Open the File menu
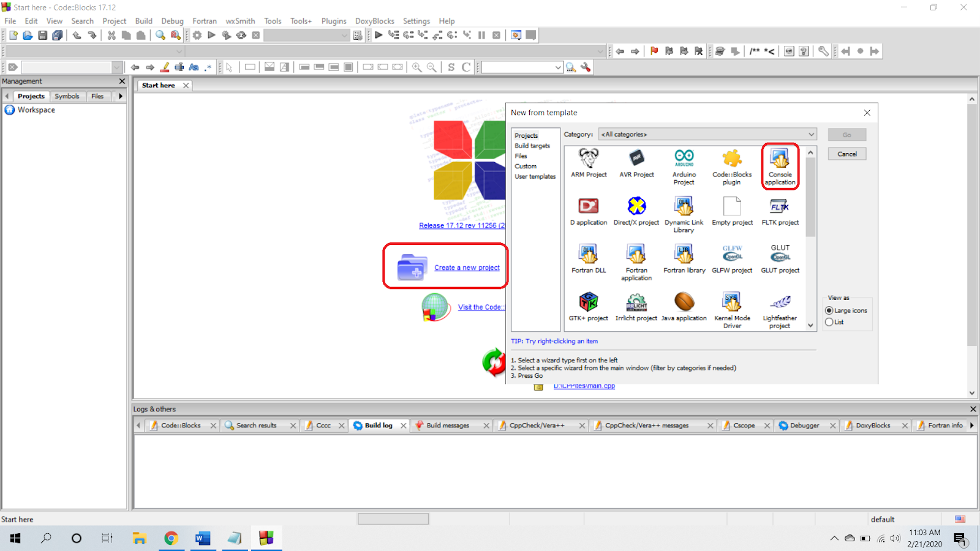 10,21
